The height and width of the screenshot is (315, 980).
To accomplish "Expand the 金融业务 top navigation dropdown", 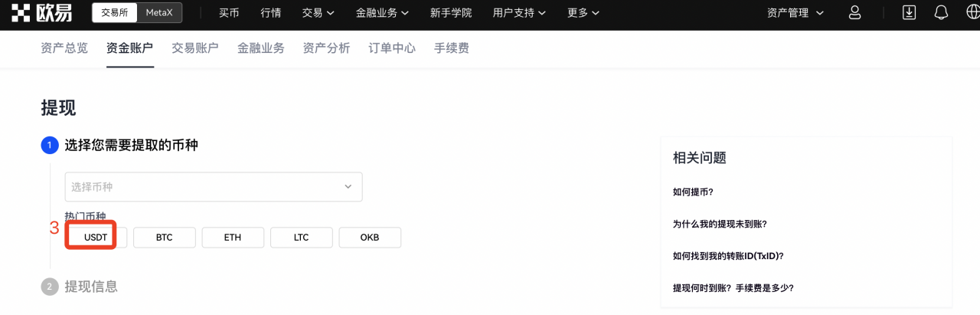I will (x=382, y=13).
